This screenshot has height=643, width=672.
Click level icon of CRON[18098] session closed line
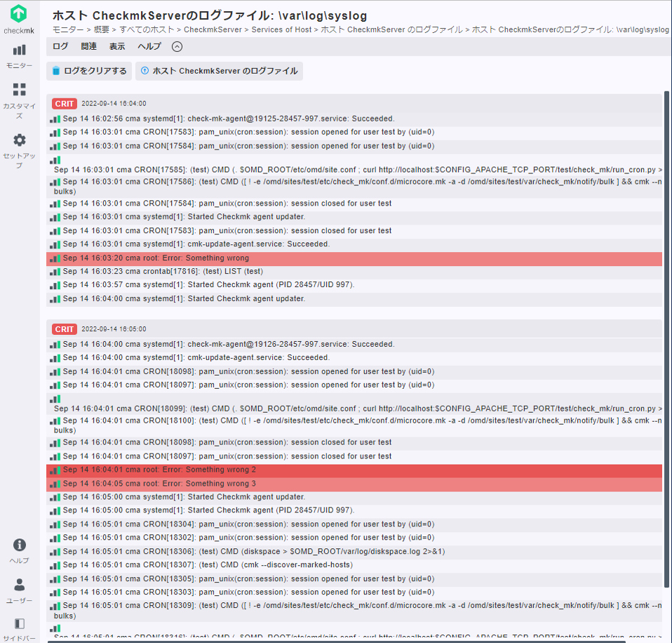[x=55, y=443]
